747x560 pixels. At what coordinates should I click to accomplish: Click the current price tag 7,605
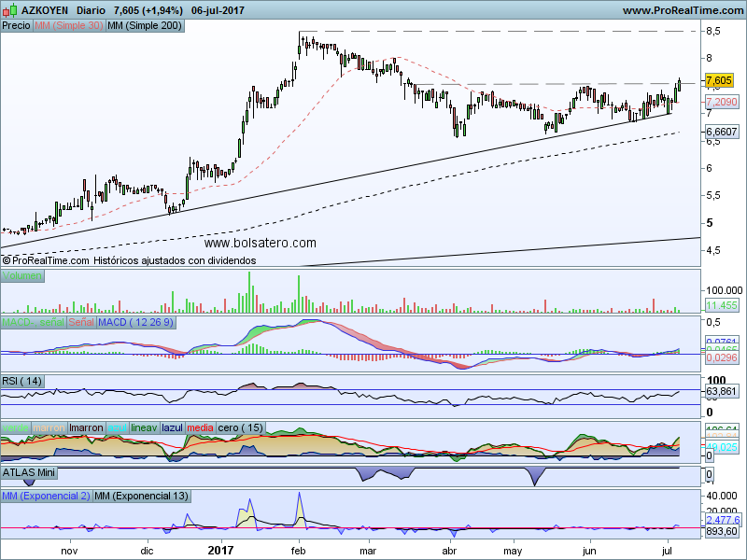[720, 80]
